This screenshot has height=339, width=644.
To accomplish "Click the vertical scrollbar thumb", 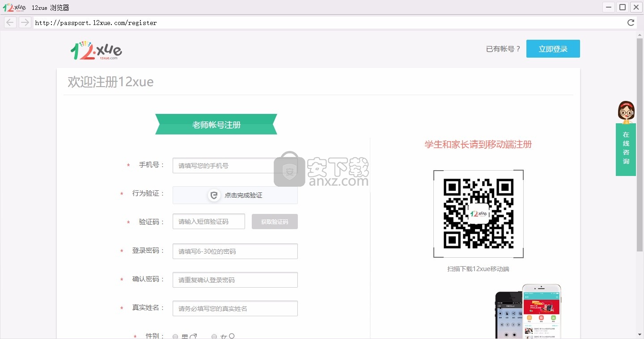I will pyautogui.click(x=640, y=145).
